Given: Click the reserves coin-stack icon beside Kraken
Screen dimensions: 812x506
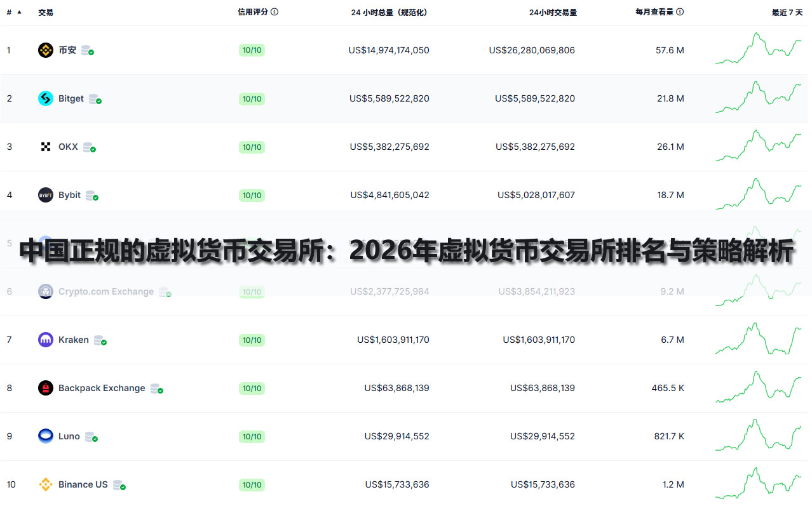Looking at the screenshot, I should click(x=100, y=340).
